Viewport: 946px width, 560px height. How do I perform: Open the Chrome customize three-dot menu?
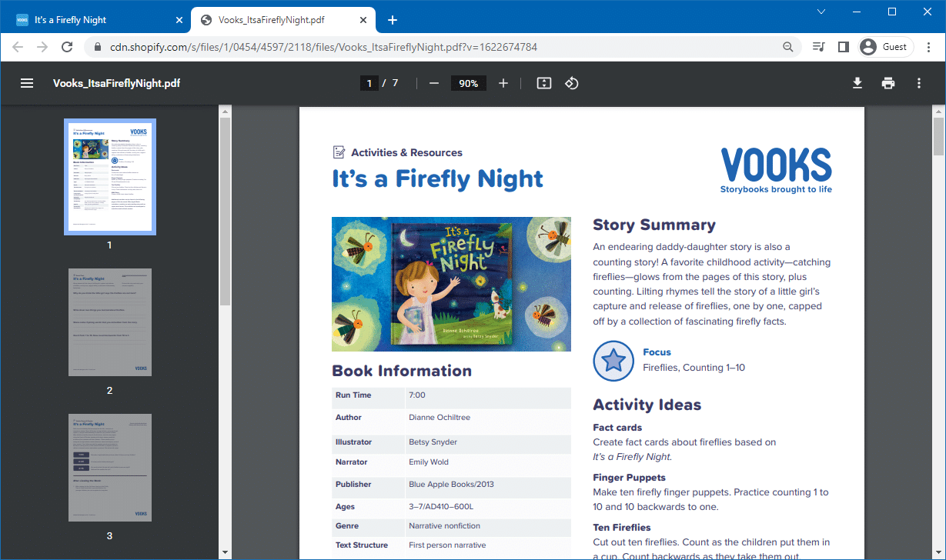click(x=928, y=47)
